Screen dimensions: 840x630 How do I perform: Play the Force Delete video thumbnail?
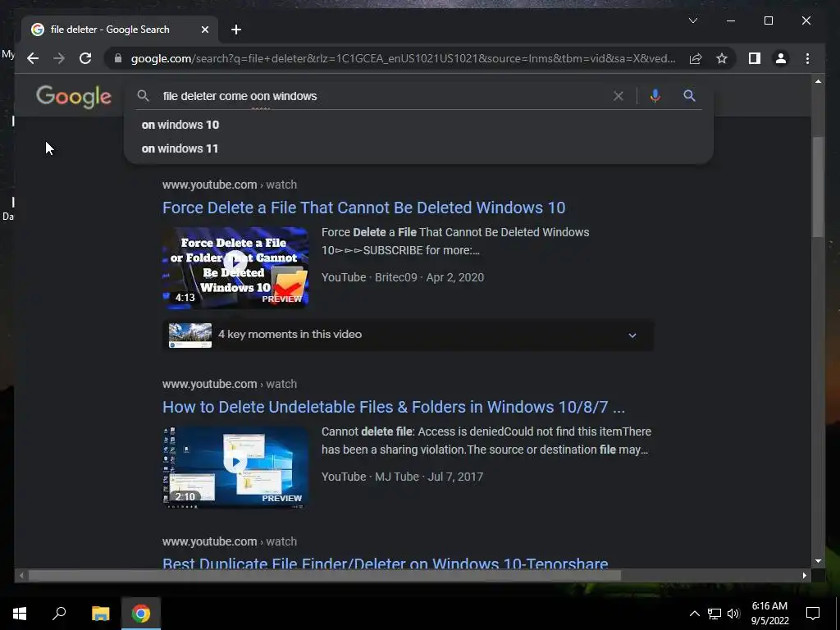pos(235,268)
